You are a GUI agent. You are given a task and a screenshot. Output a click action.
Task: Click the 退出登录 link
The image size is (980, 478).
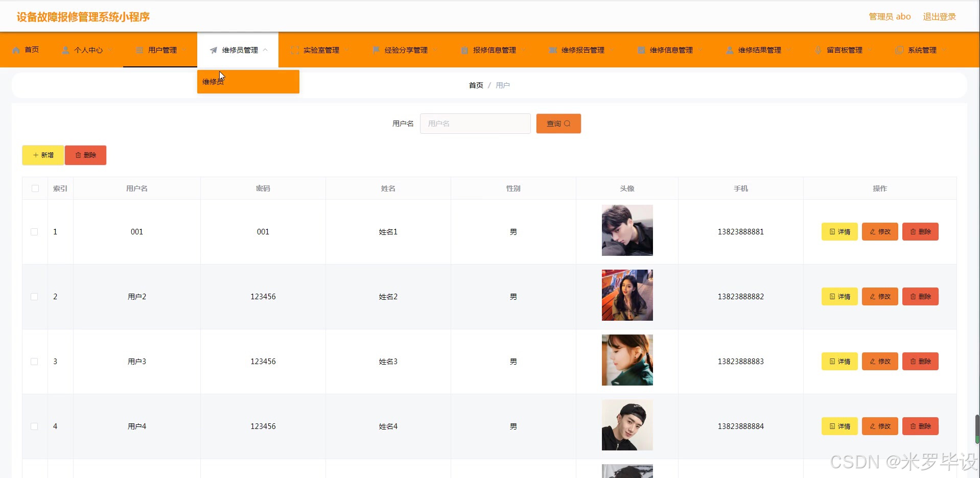coord(939,17)
